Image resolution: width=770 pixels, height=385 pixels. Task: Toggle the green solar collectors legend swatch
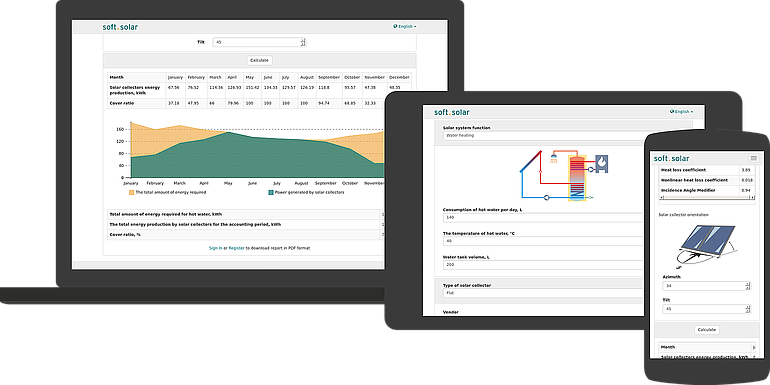click(271, 192)
